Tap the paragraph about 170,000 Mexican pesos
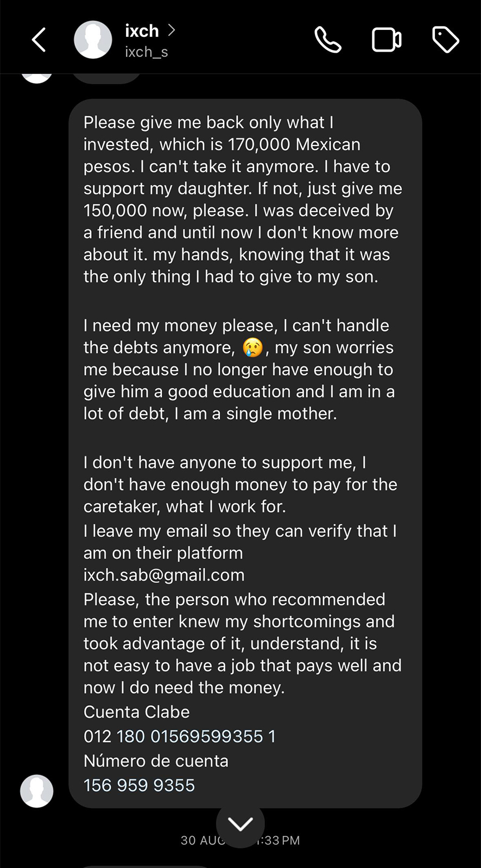The height and width of the screenshot is (868, 481). [243, 199]
